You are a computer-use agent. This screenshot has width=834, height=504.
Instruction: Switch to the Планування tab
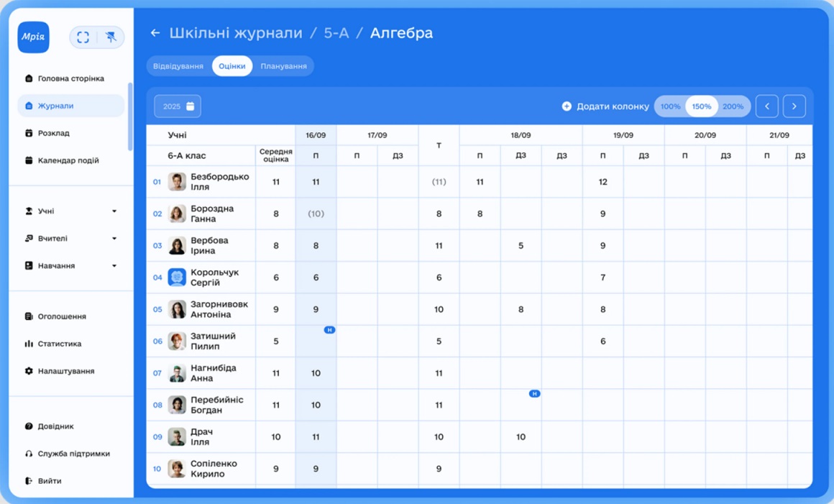283,66
